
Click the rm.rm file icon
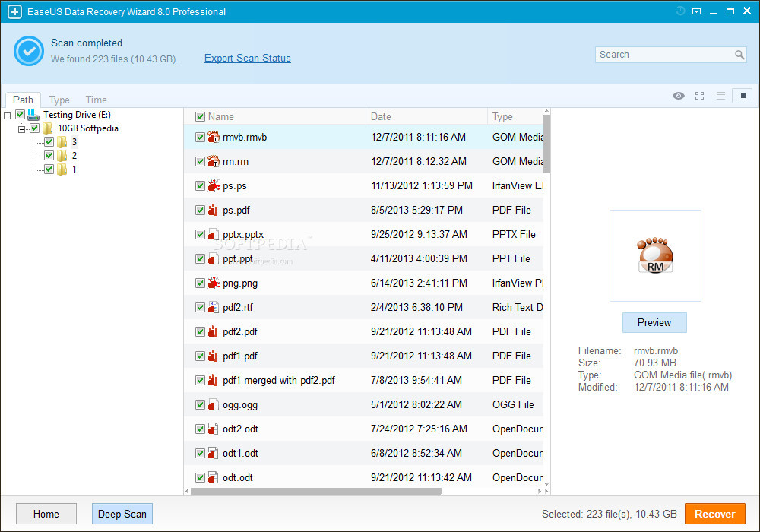pyautogui.click(x=214, y=161)
